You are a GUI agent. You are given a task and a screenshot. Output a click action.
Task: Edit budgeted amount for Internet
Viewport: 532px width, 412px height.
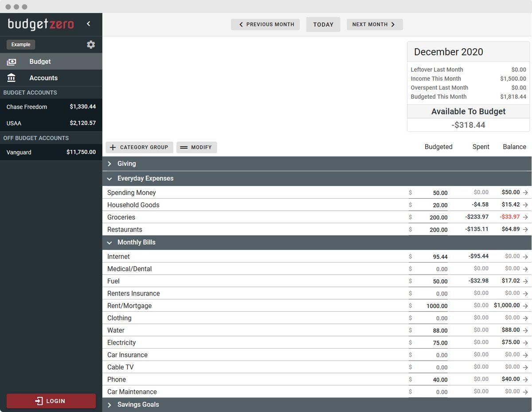pos(428,257)
